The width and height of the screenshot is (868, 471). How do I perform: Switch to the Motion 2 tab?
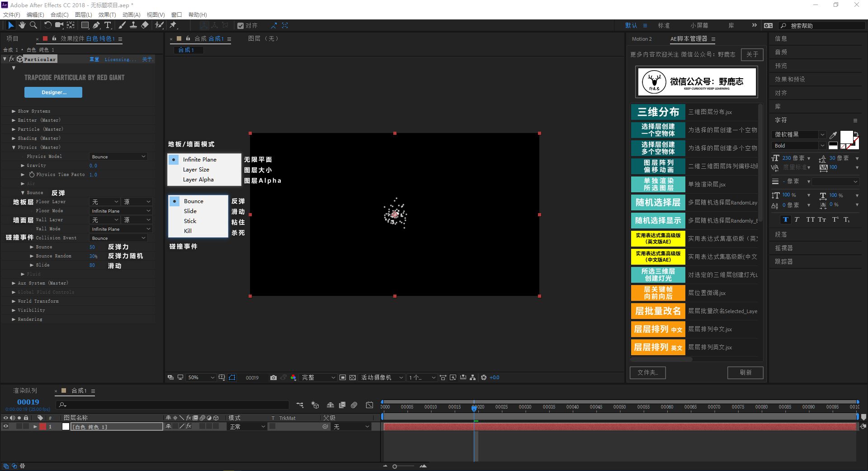click(x=642, y=39)
